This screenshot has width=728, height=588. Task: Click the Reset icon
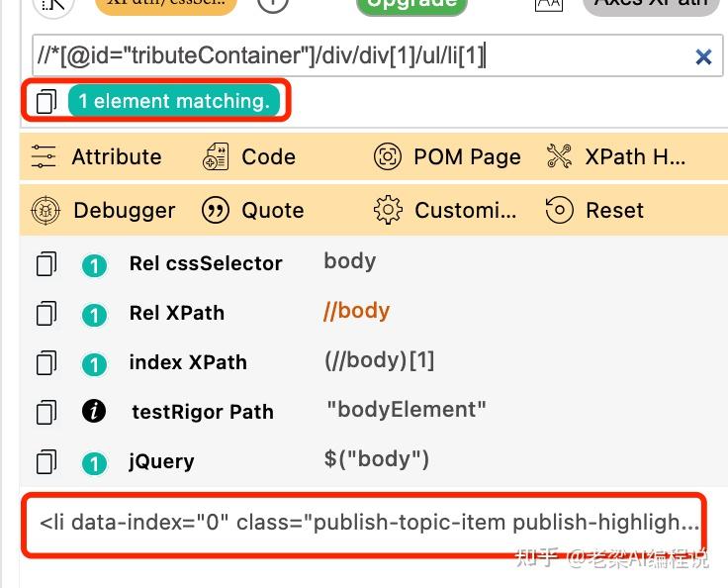(x=559, y=210)
